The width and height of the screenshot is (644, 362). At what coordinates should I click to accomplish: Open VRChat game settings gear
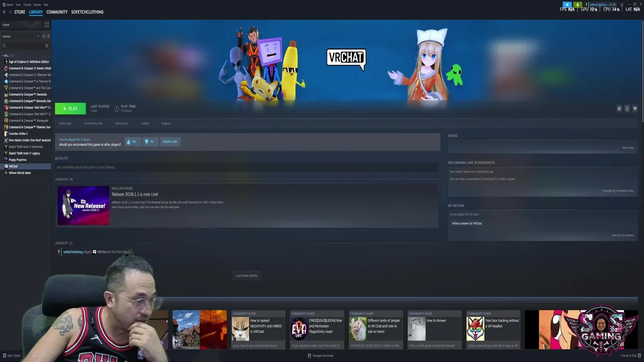(619, 109)
